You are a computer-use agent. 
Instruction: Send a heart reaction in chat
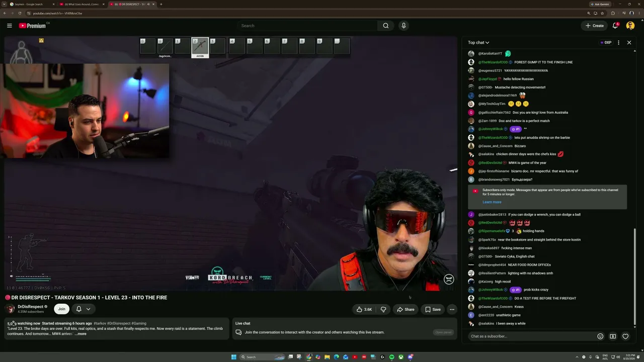tap(625, 336)
